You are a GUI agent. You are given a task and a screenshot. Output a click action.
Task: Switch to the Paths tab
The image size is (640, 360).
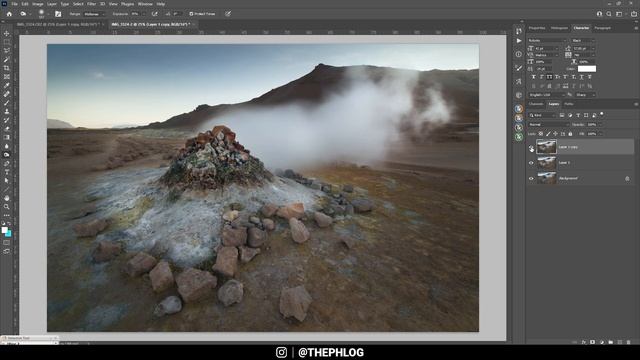tap(569, 104)
